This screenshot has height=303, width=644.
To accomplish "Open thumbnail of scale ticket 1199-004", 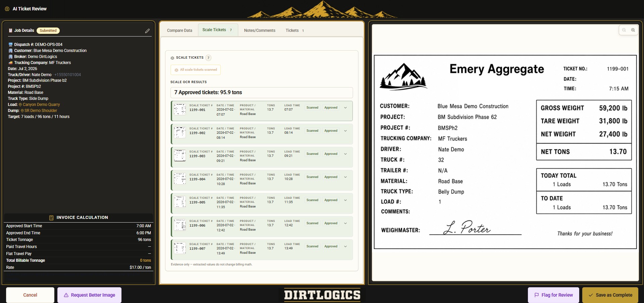I will point(180,179).
